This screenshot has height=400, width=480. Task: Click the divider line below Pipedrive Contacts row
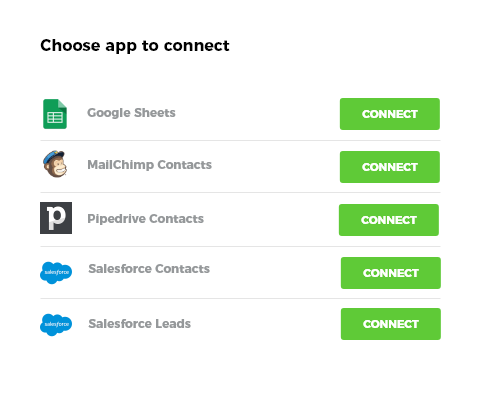(x=240, y=247)
